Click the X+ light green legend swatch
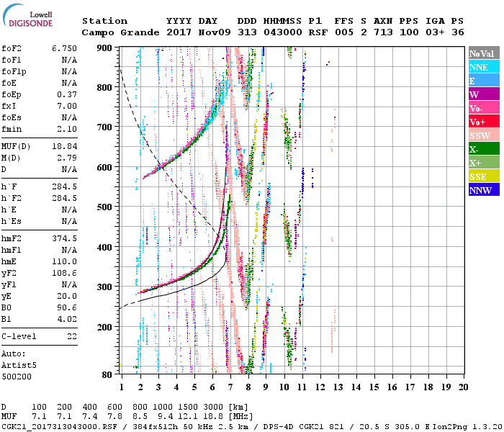 pyautogui.click(x=484, y=162)
